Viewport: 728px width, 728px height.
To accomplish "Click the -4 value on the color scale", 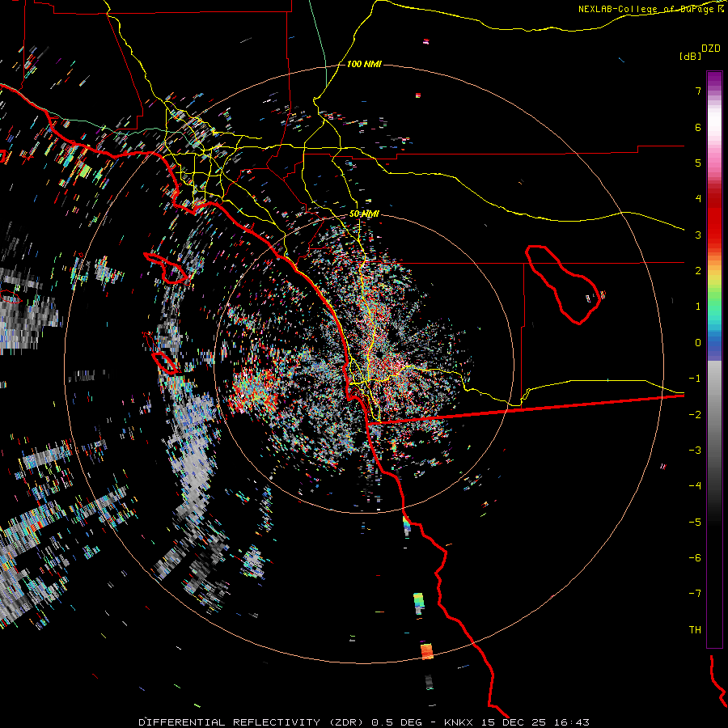I will [x=695, y=485].
